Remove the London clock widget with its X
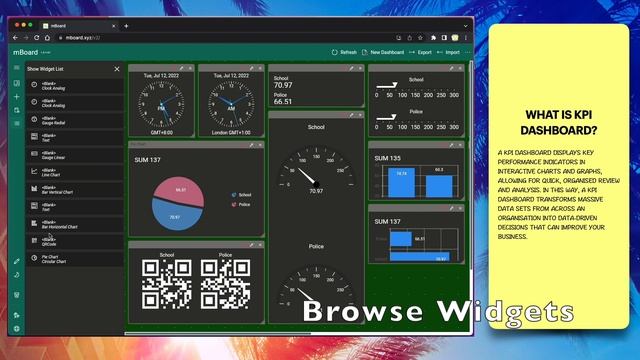Screen dimensions: 640x360 [x=260, y=68]
